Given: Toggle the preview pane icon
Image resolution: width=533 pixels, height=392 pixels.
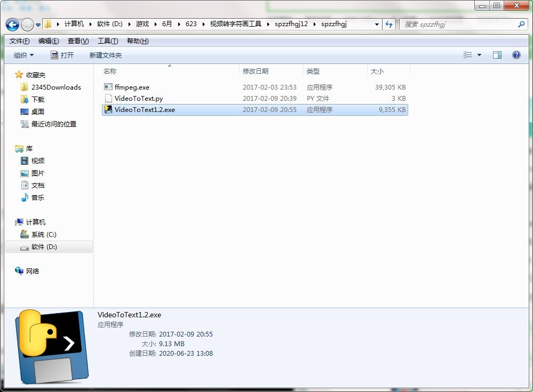Looking at the screenshot, I should pyautogui.click(x=497, y=55).
